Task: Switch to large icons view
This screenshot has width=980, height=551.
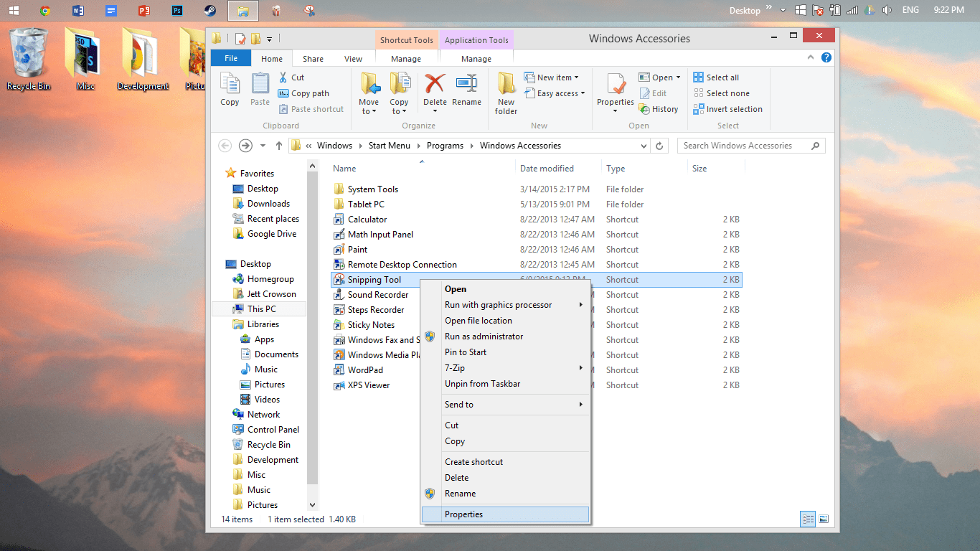Action: point(824,519)
